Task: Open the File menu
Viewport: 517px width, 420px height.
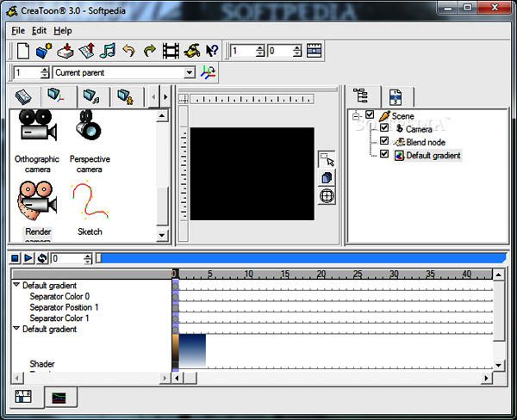Action: coord(18,31)
